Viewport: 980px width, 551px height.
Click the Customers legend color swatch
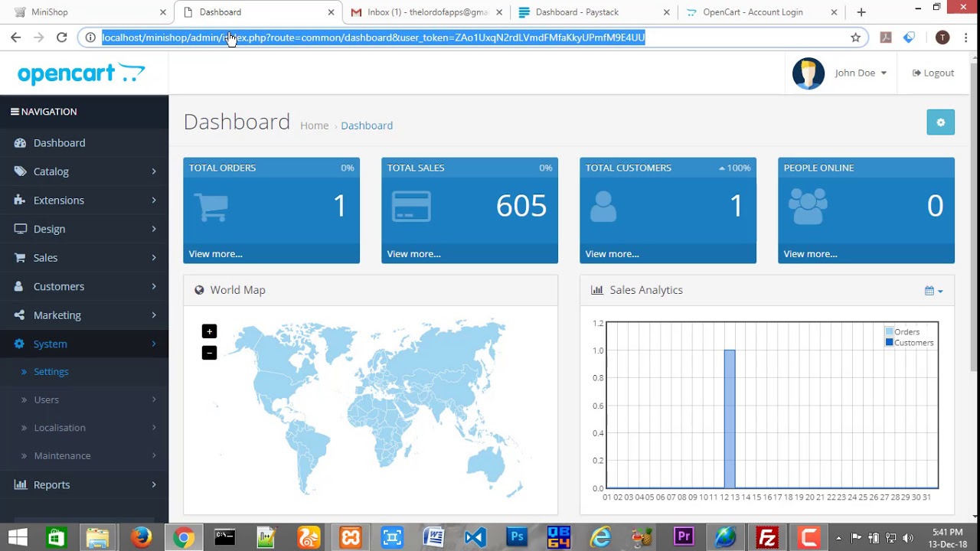890,343
